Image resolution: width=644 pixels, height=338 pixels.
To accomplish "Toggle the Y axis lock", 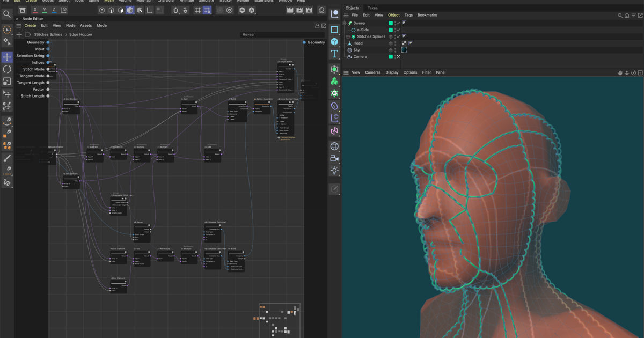I will click(45, 10).
